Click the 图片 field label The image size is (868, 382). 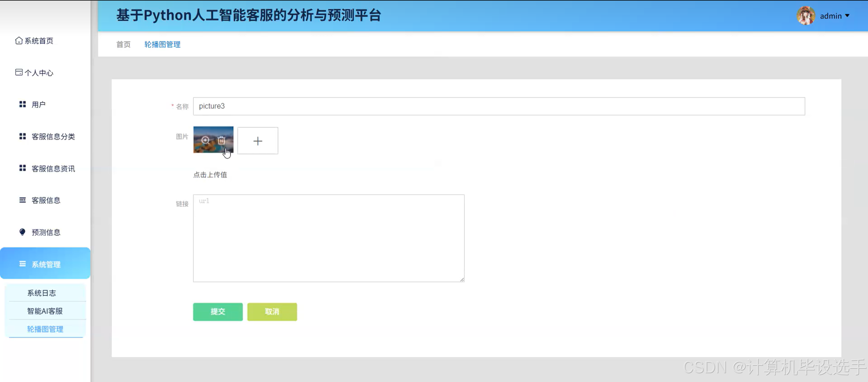(x=182, y=136)
